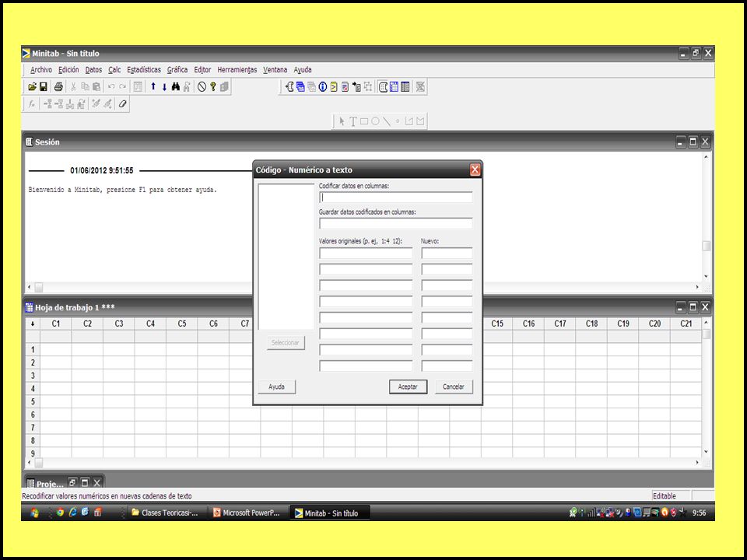
Task: Select column header C15 in the worksheet
Action: click(x=497, y=324)
